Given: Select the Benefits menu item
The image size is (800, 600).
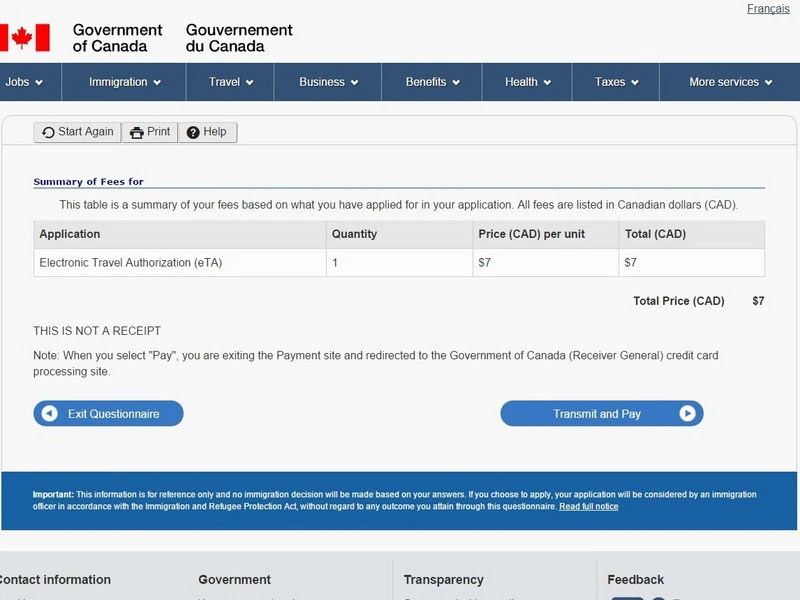Looking at the screenshot, I should 432,82.
